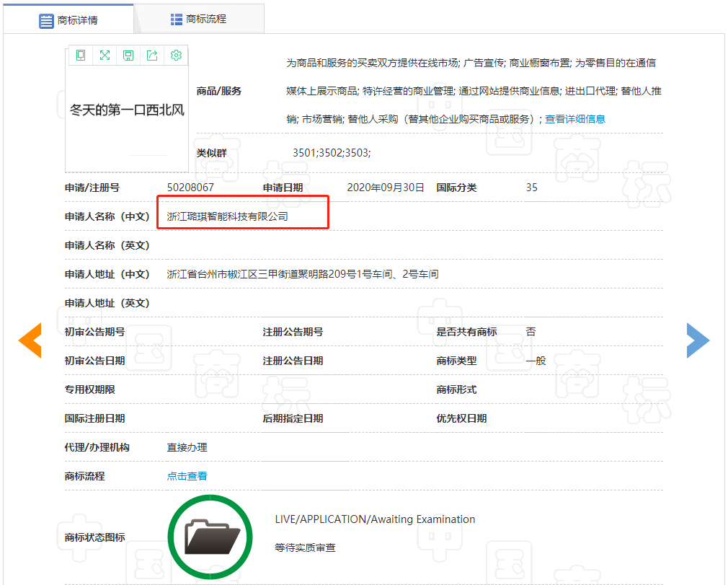Screen dimensions: 728x585
Task: Click the tablet/mobile view icon above trademark image
Action: click(x=81, y=56)
